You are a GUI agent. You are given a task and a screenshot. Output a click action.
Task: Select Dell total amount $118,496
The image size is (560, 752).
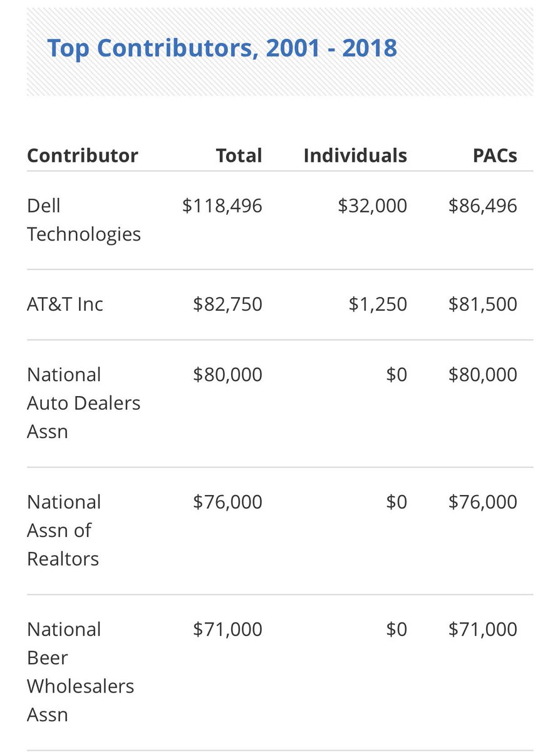click(222, 206)
